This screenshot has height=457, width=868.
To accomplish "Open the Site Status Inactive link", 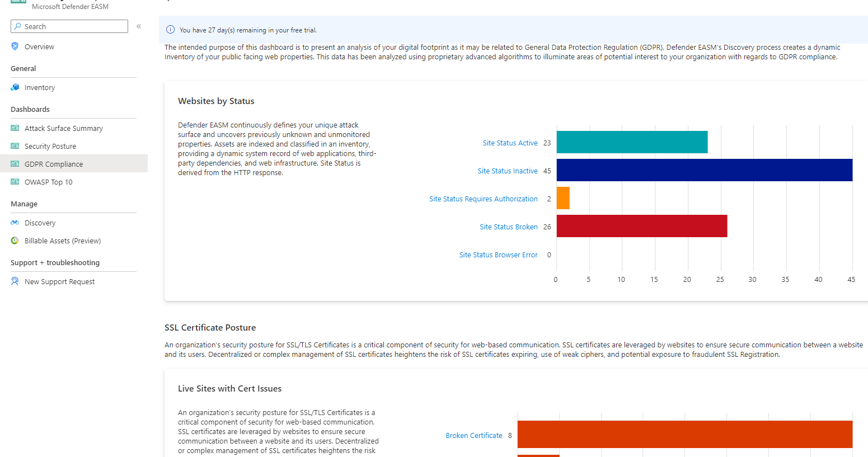I will pyautogui.click(x=507, y=171).
